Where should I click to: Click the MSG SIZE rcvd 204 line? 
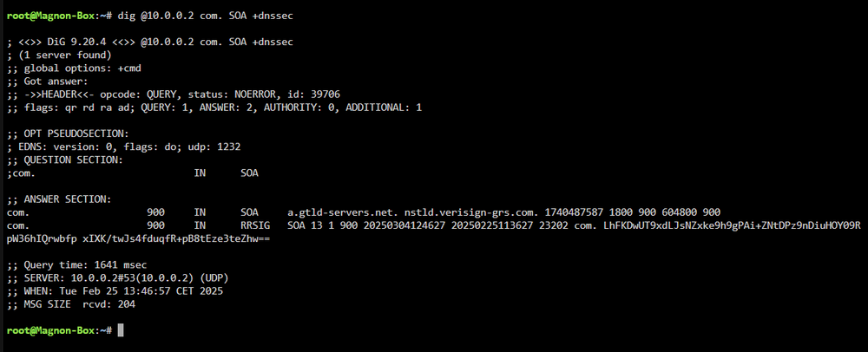coord(71,304)
